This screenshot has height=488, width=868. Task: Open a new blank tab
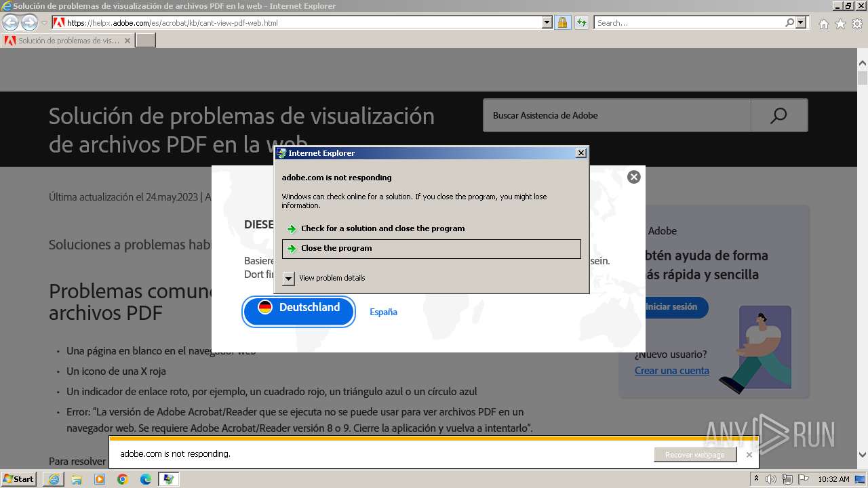click(146, 41)
